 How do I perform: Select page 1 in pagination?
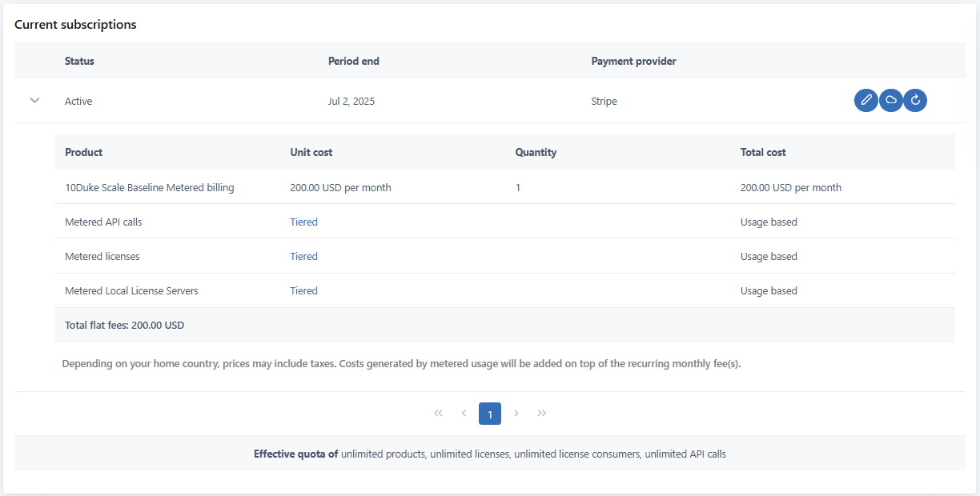coord(490,414)
